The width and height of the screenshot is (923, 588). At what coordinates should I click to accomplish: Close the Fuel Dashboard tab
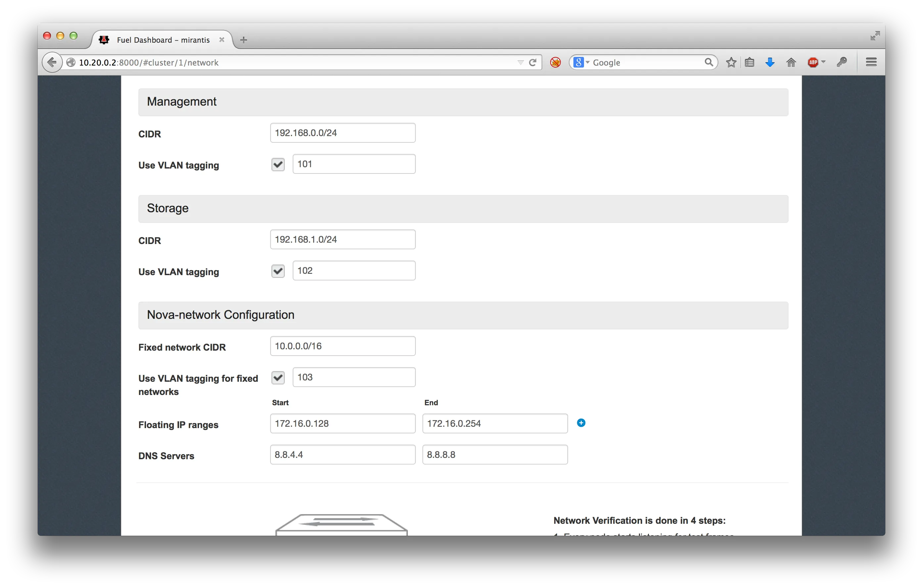pos(221,40)
